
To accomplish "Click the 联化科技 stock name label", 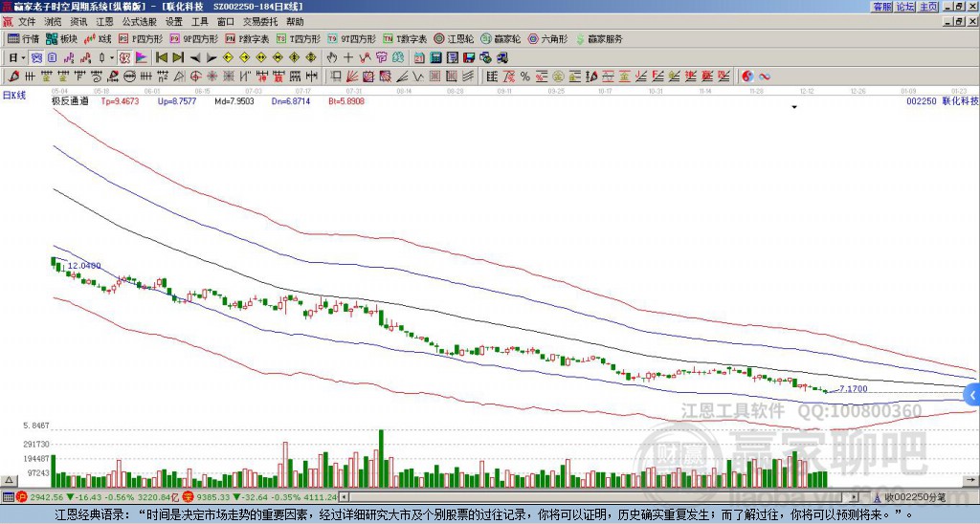I will [x=960, y=99].
